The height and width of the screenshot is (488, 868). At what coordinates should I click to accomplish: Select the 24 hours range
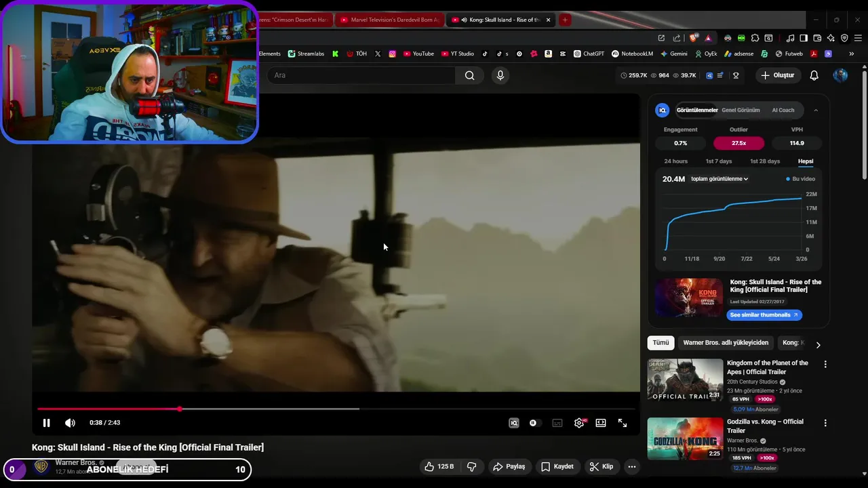point(675,161)
